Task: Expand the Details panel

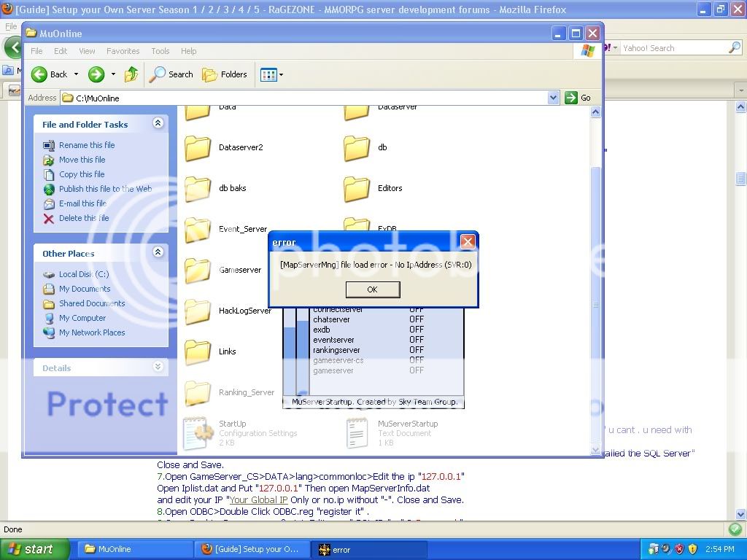Action: click(x=158, y=367)
